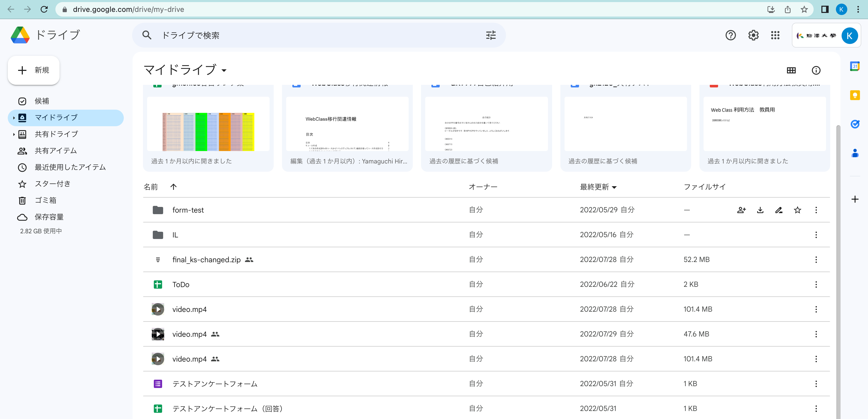The width and height of the screenshot is (868, 419).
Task: Click the ファイルサイ column header
Action: pos(704,187)
